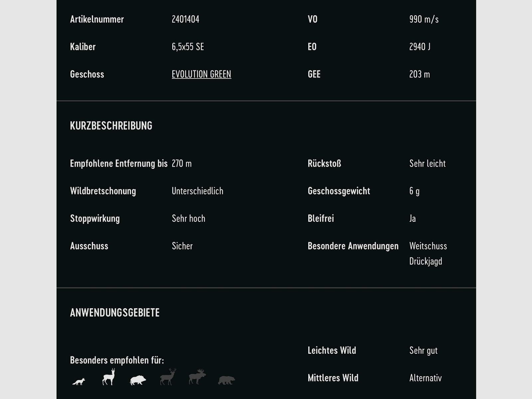Click the E0 value 2940 J
The width and height of the screenshot is (532, 399).
coord(420,47)
